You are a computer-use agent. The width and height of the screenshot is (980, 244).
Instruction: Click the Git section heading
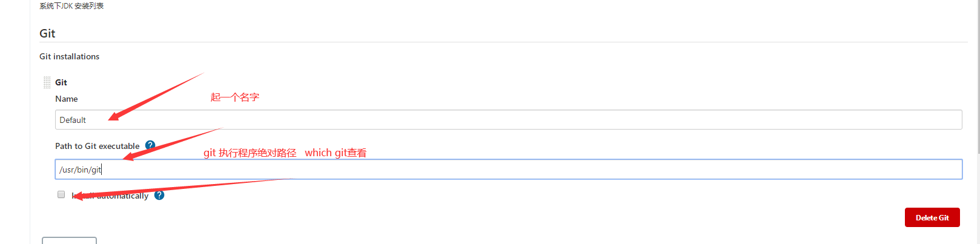click(x=47, y=33)
